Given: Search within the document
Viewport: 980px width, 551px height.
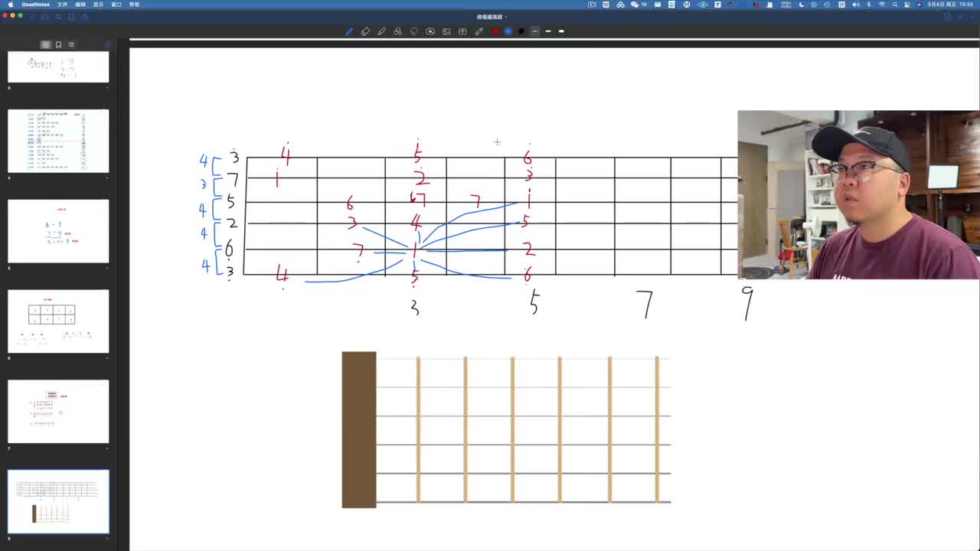Looking at the screenshot, I should click(x=58, y=17).
